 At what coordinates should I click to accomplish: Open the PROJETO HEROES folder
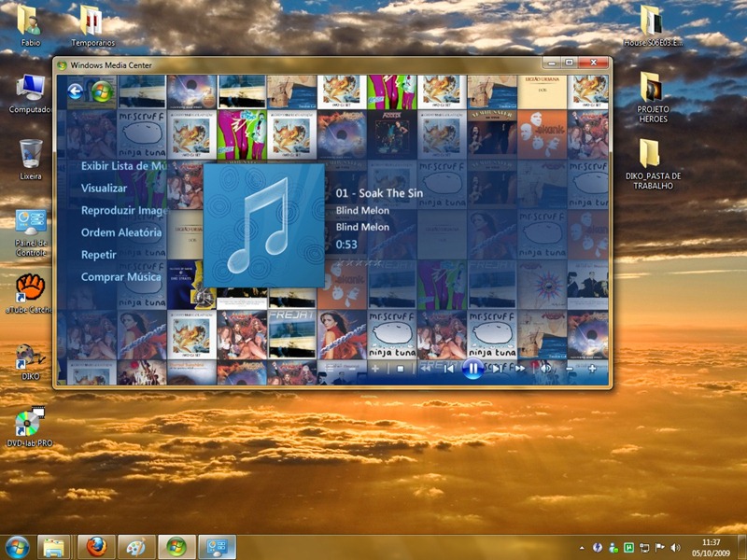[x=653, y=97]
